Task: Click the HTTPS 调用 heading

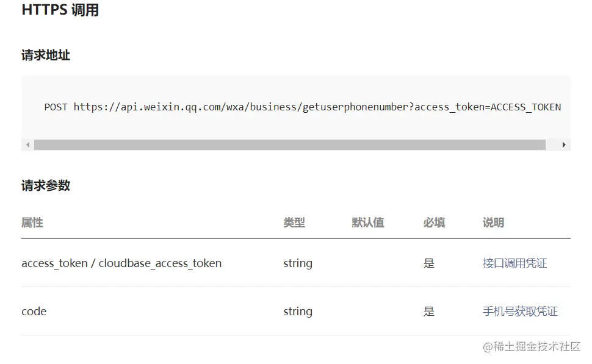Action: (60, 10)
